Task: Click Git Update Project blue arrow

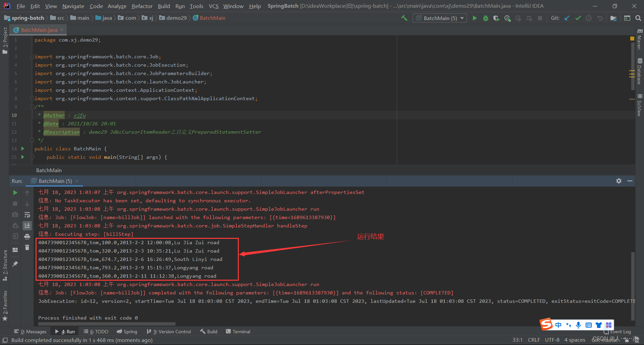Action: [567, 18]
